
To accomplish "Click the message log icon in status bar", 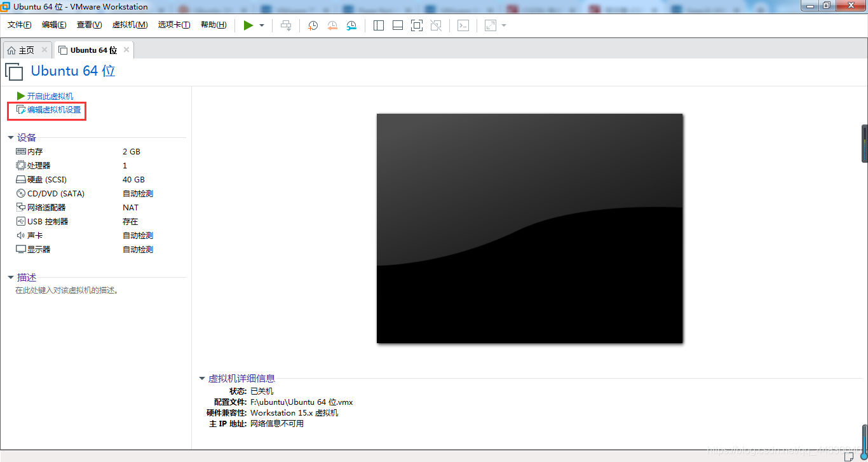I will pos(850,456).
